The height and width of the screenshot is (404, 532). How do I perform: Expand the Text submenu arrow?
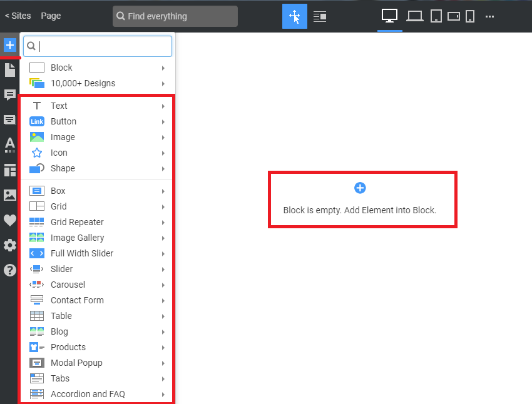163,106
